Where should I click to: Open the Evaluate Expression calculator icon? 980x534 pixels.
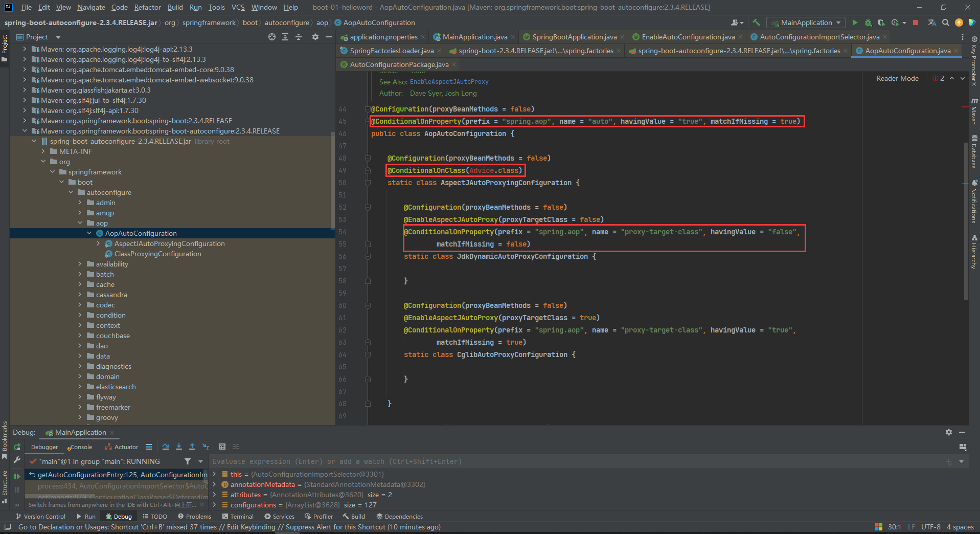[x=222, y=447]
